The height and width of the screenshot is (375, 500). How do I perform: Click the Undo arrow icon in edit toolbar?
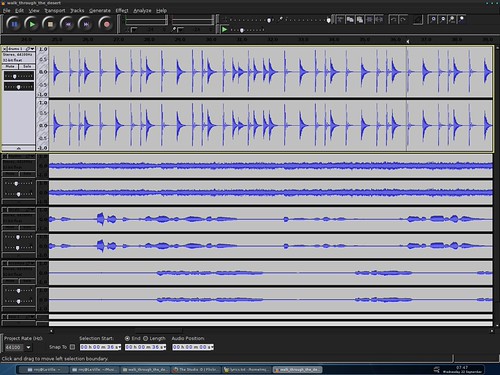point(393,20)
